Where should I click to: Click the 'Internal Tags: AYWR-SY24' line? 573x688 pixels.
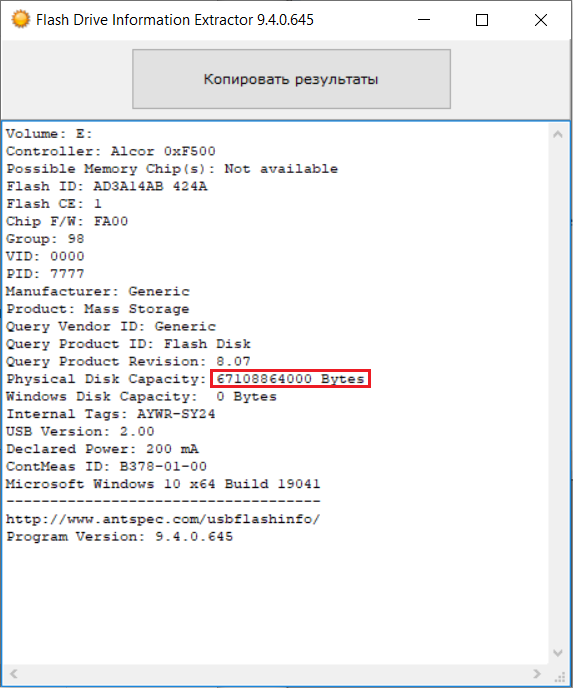(111, 414)
